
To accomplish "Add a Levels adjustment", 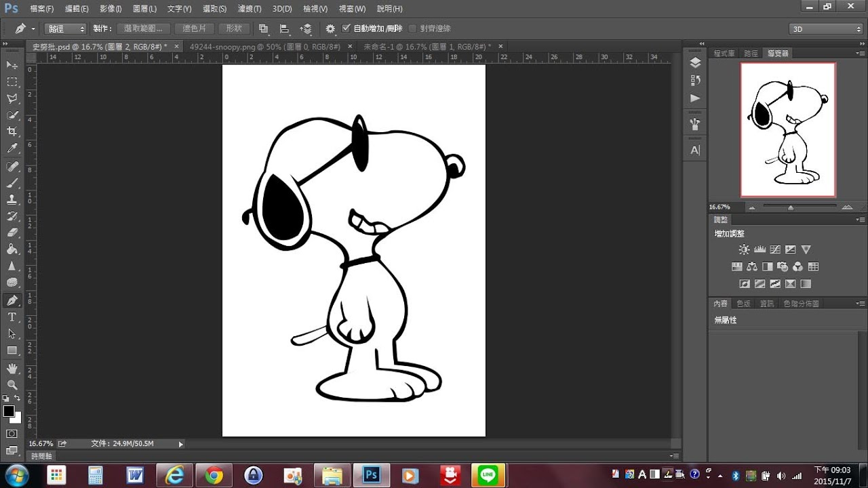I will 759,249.
